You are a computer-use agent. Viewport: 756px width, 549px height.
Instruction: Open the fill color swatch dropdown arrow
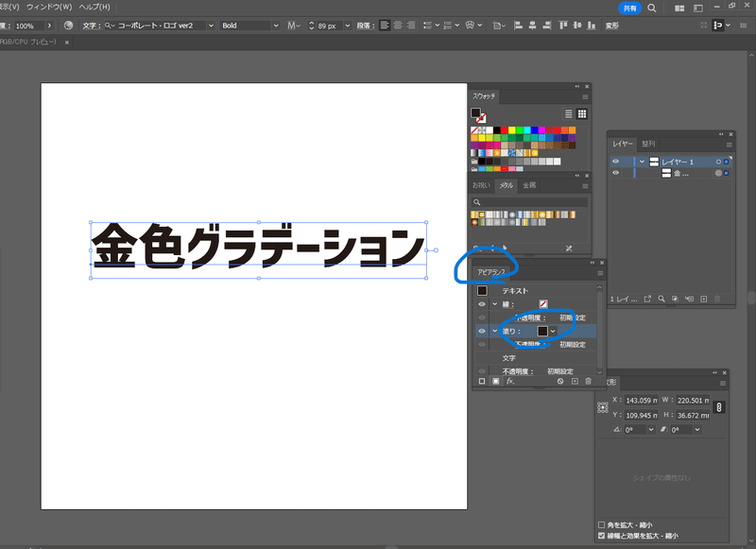553,331
